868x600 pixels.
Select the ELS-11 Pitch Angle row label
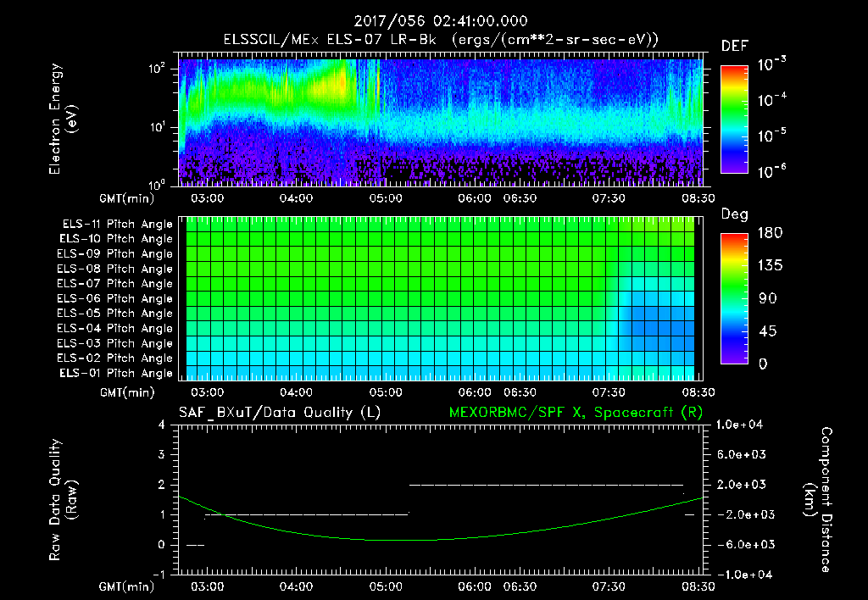point(117,225)
